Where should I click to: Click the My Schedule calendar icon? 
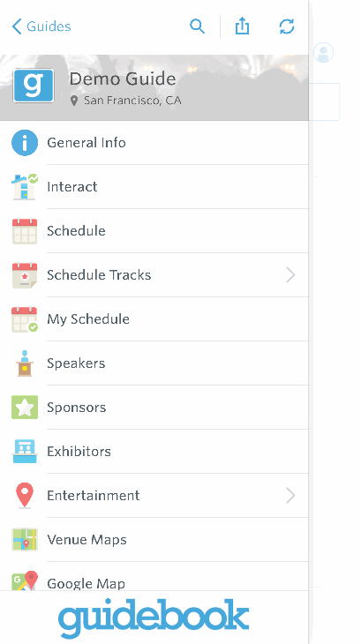pyautogui.click(x=25, y=319)
